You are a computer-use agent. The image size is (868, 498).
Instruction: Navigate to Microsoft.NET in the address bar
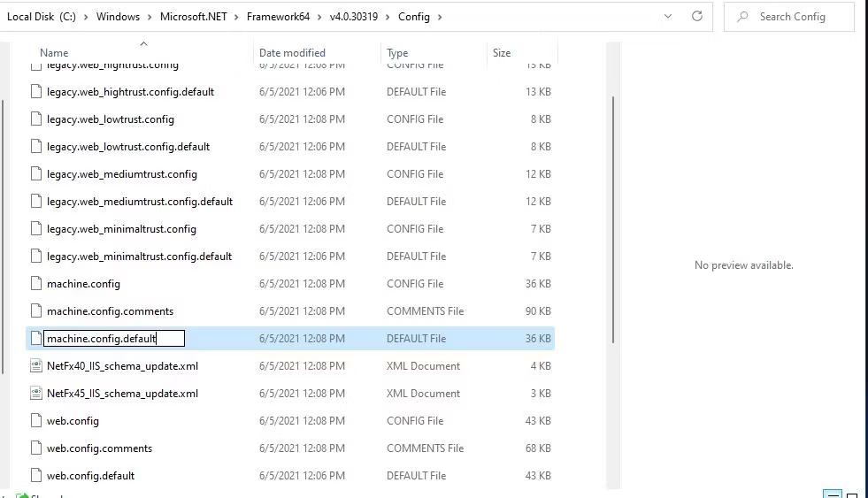coord(193,17)
